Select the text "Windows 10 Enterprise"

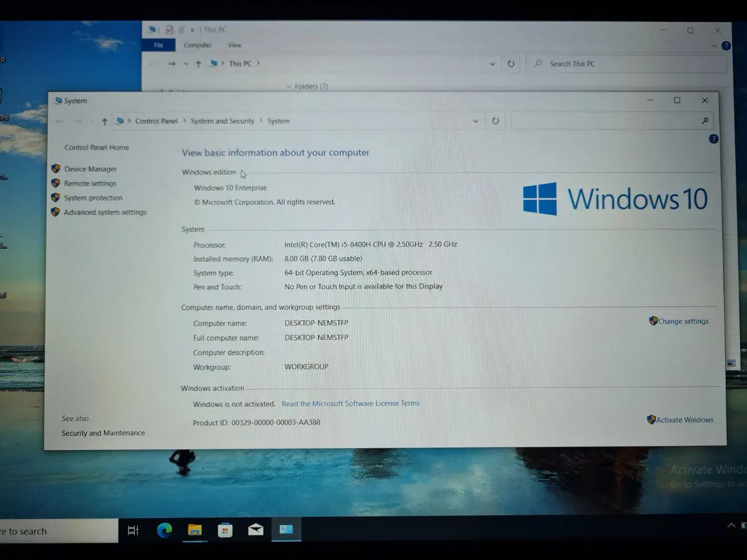(230, 188)
